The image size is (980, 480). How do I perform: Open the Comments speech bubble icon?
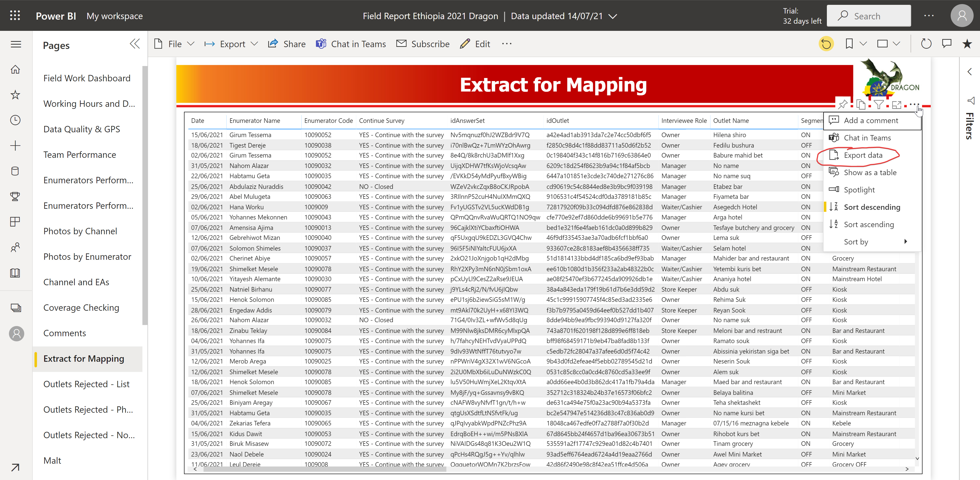(x=947, y=44)
